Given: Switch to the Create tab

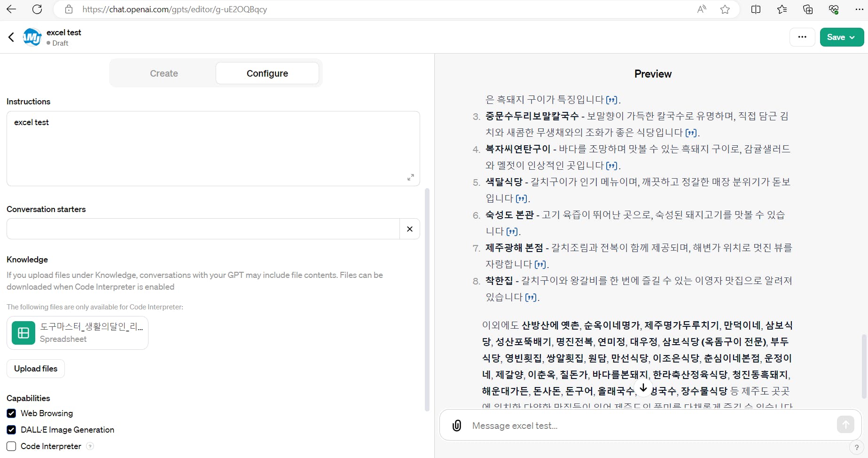Looking at the screenshot, I should point(164,73).
